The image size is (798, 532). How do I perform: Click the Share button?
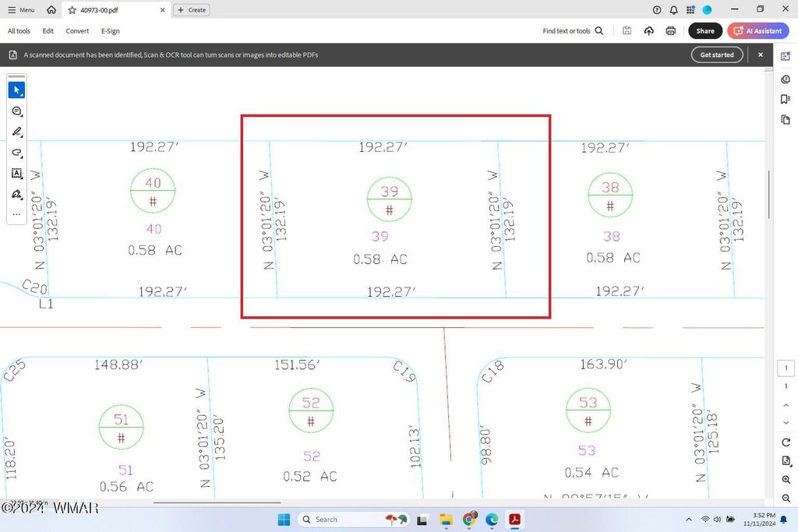pos(704,31)
